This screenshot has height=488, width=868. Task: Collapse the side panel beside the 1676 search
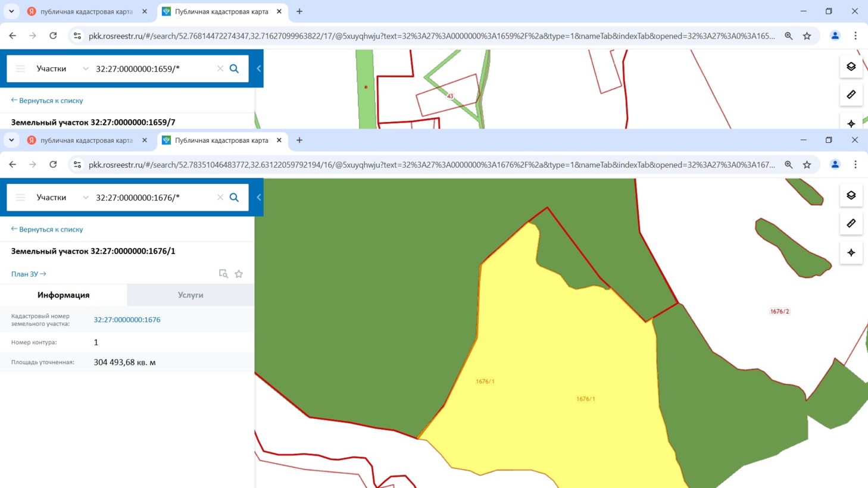click(x=258, y=198)
